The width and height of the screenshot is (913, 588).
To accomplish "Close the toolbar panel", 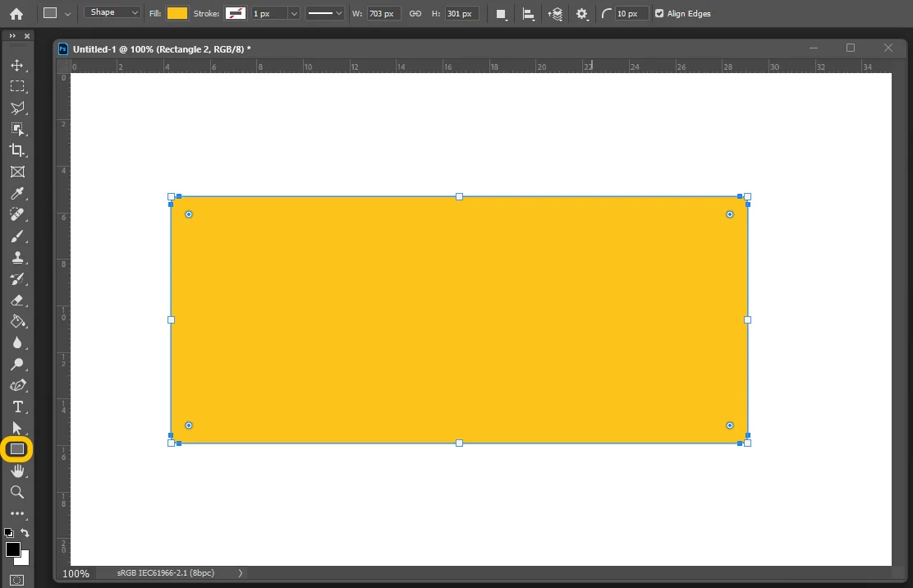I will tap(27, 35).
